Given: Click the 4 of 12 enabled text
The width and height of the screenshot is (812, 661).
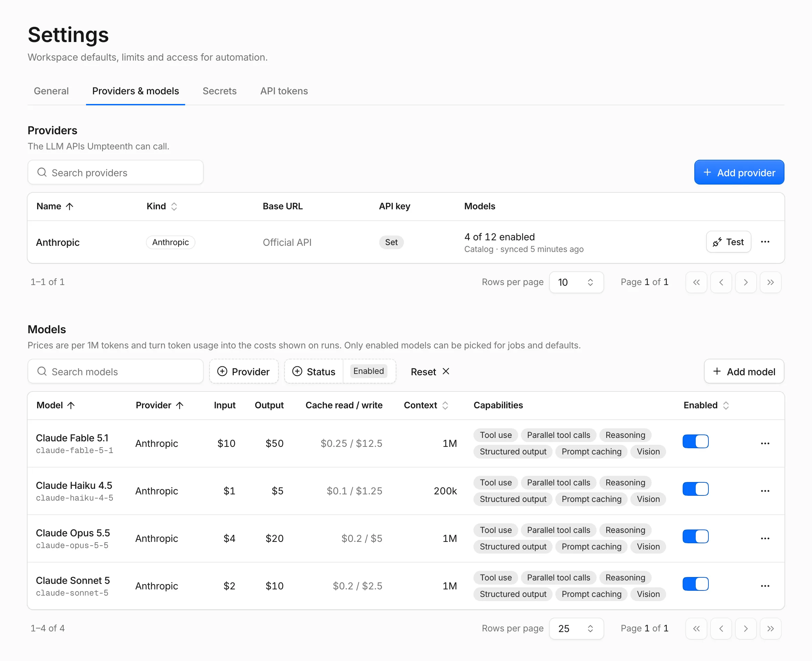Looking at the screenshot, I should tap(499, 237).
